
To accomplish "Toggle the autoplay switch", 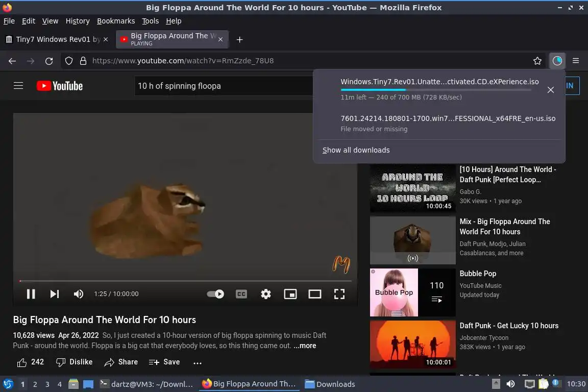I will pyautogui.click(x=215, y=294).
